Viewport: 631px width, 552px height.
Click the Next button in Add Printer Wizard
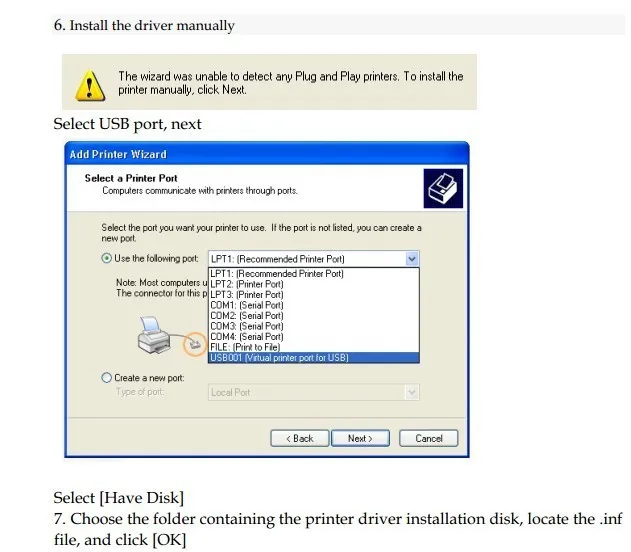click(x=360, y=438)
